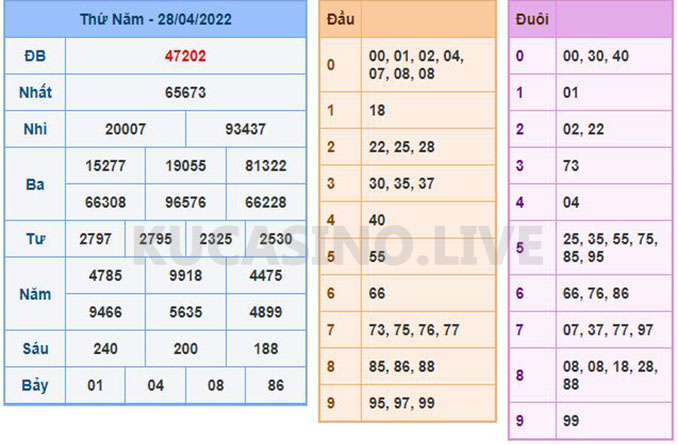Screen dimensions: 678x445
Task: Click third prize number 81322
Action: pyautogui.click(x=265, y=166)
